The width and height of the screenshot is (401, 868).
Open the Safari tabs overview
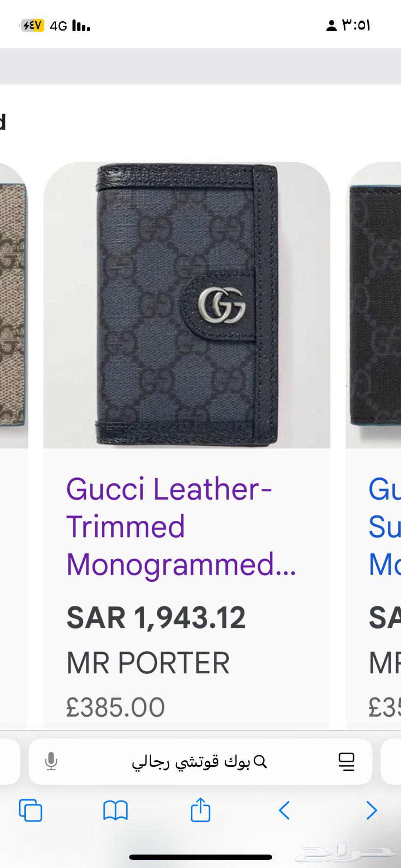point(31,810)
